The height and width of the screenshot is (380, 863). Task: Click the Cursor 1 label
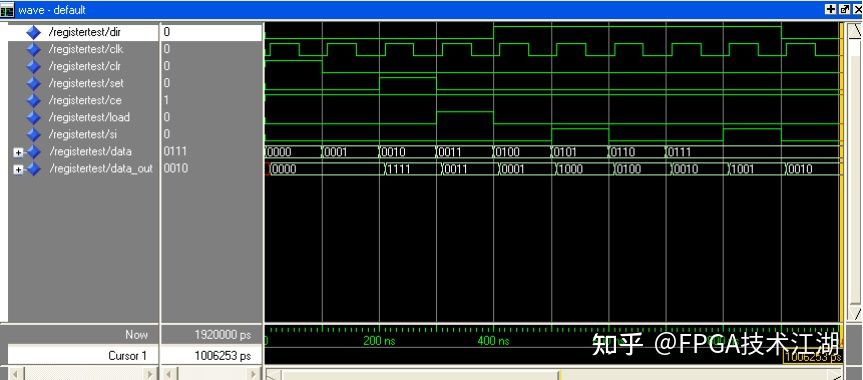127,356
